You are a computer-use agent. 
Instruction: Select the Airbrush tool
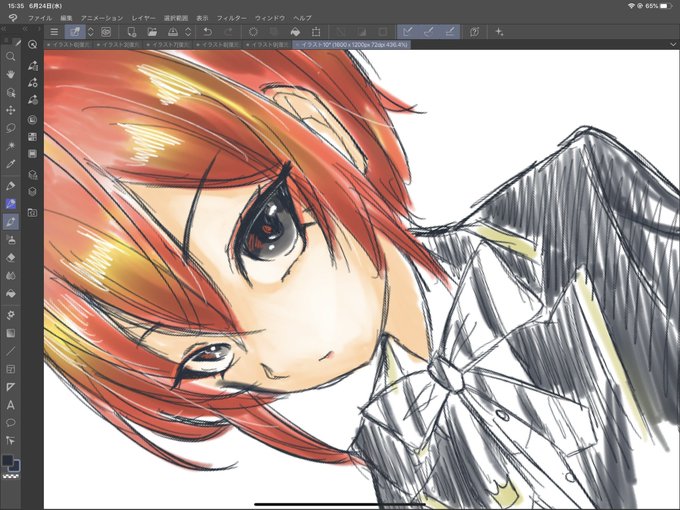[x=10, y=239]
